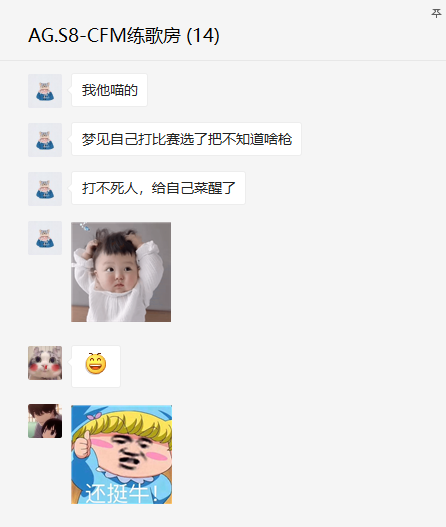
Task: Open the cat avatar user's profile
Action: [x=45, y=363]
